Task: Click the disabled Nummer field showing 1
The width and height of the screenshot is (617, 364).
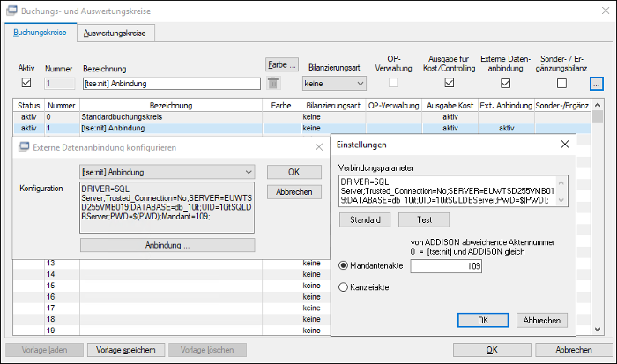Action: click(x=59, y=84)
